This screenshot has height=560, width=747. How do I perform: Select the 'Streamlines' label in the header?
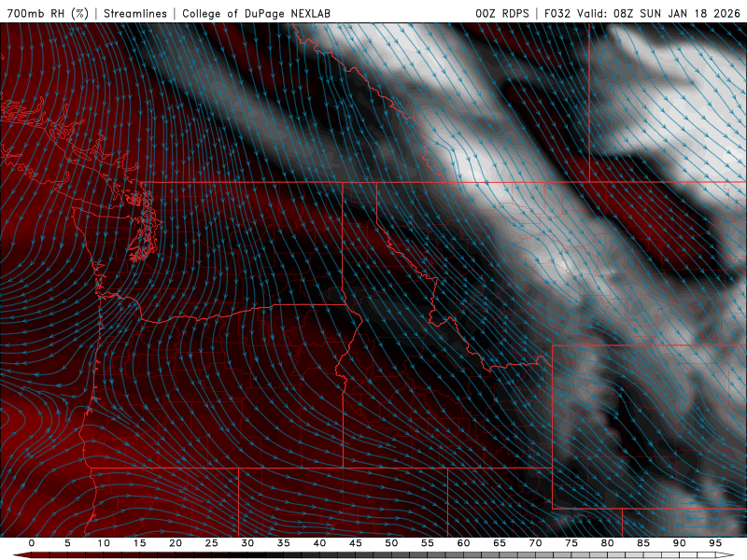click(x=135, y=13)
